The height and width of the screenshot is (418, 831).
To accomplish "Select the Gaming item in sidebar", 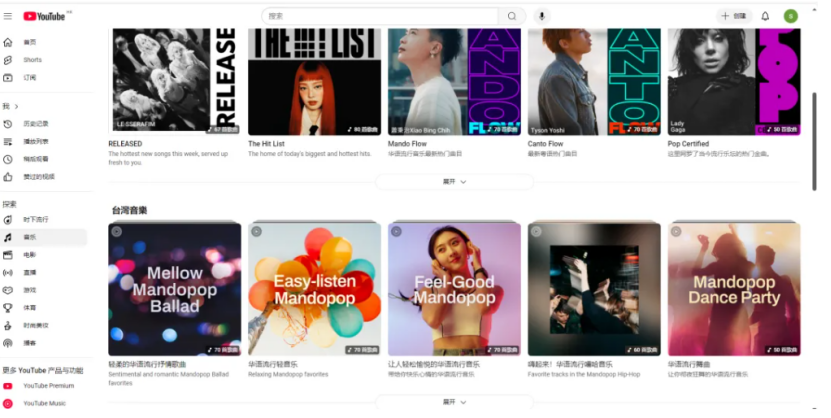I will coord(45,290).
